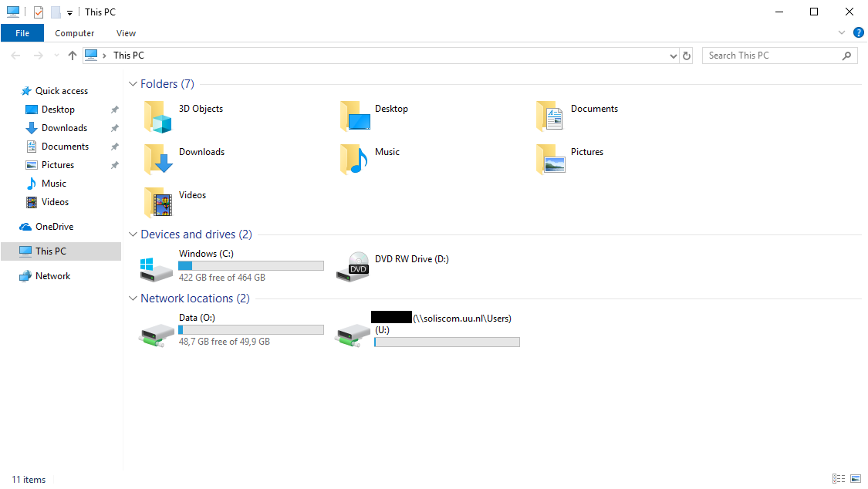The image size is (868, 489).
Task: Select the DVD RW Drive (D:) icon
Action: point(353,267)
